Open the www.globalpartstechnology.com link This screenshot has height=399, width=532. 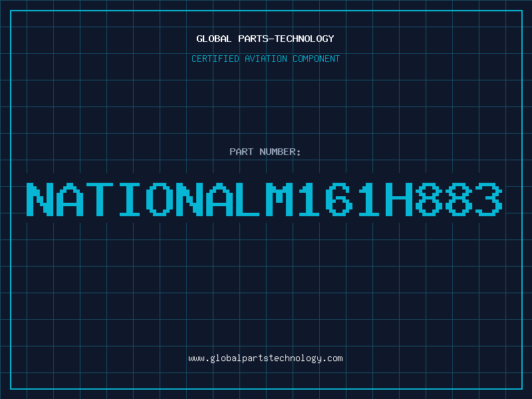(x=265, y=358)
